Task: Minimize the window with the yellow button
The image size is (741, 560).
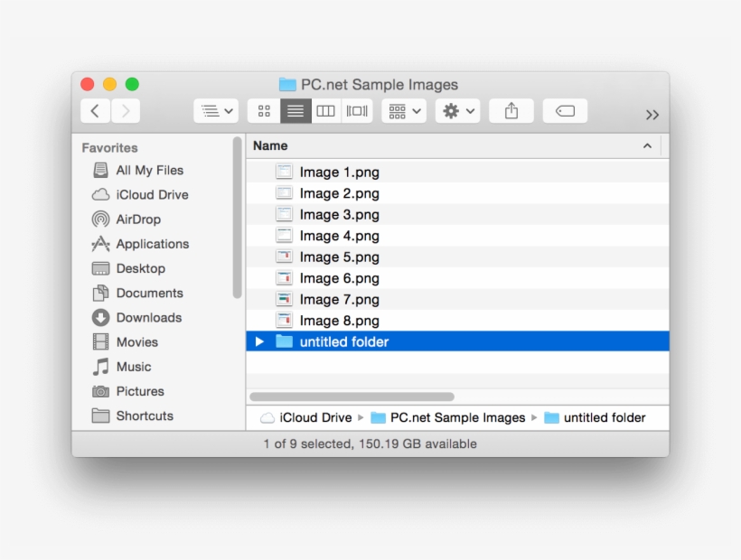Action: pyautogui.click(x=109, y=84)
